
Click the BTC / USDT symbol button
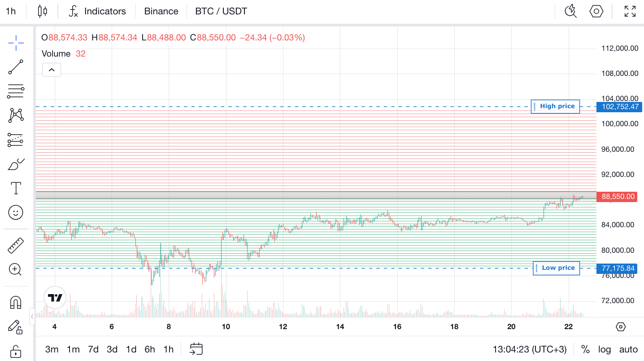point(221,11)
